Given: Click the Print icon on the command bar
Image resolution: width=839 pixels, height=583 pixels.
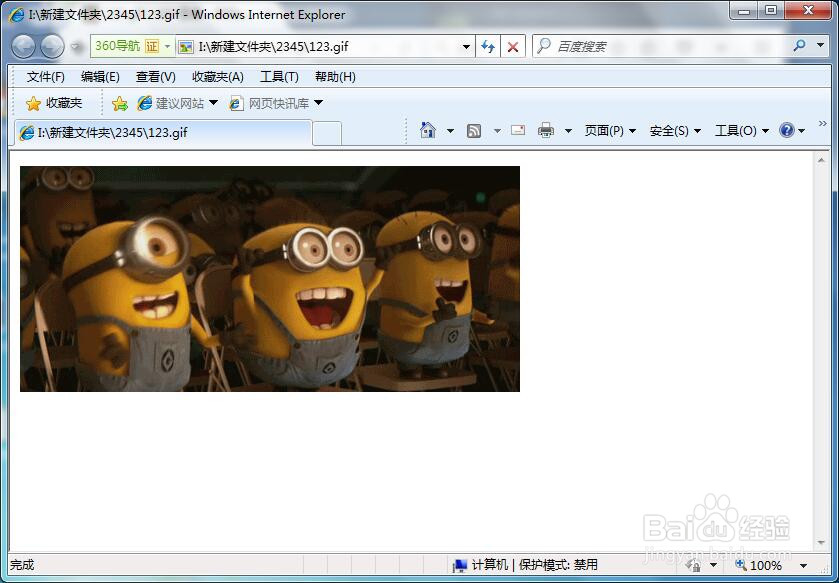Looking at the screenshot, I should [x=545, y=130].
